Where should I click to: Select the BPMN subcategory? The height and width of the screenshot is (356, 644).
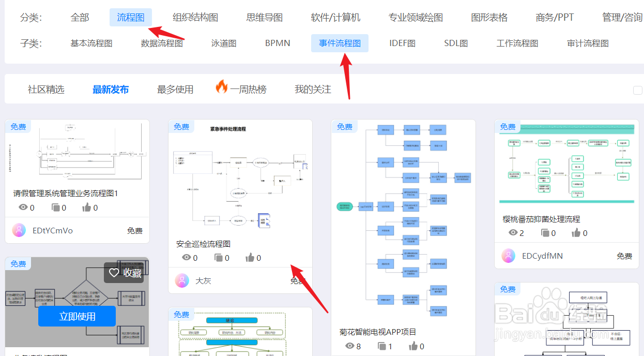click(277, 43)
